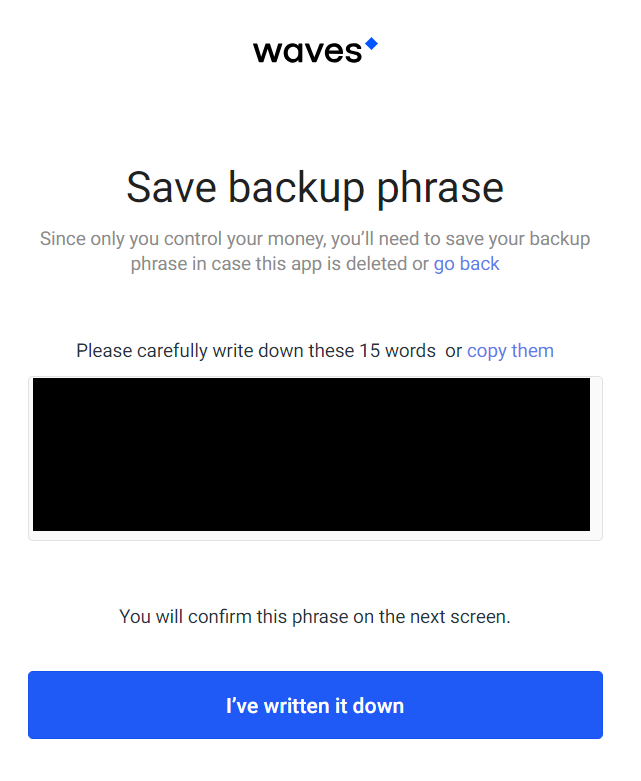The height and width of the screenshot is (781, 641).
Task: Click the "You will confirm this phrase" notice
Action: pos(315,616)
